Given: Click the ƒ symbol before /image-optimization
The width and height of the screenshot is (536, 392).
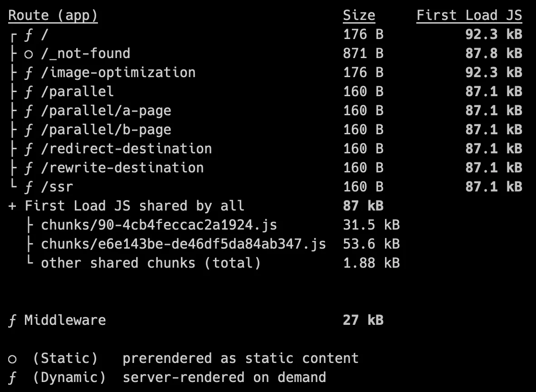Looking at the screenshot, I should (29, 73).
